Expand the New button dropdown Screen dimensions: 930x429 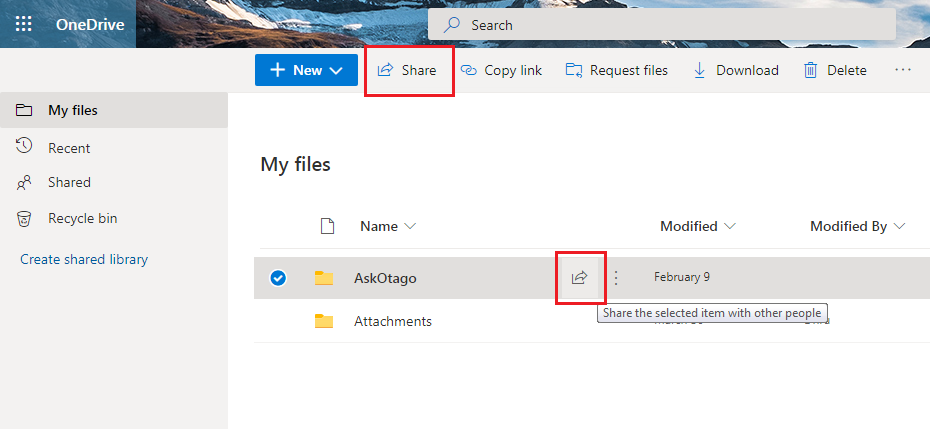click(x=336, y=70)
